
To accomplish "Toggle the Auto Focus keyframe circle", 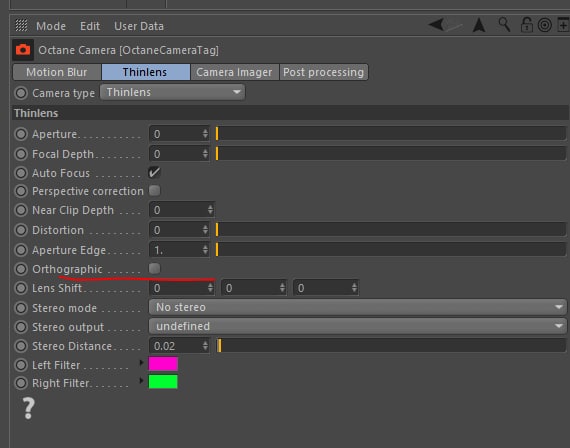I will click(x=21, y=173).
